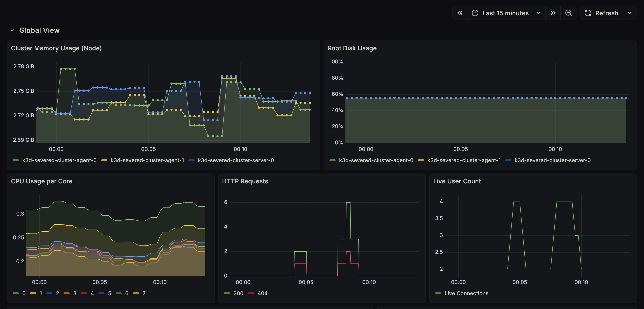
Task: Click the Live User Count panel title
Action: [457, 181]
